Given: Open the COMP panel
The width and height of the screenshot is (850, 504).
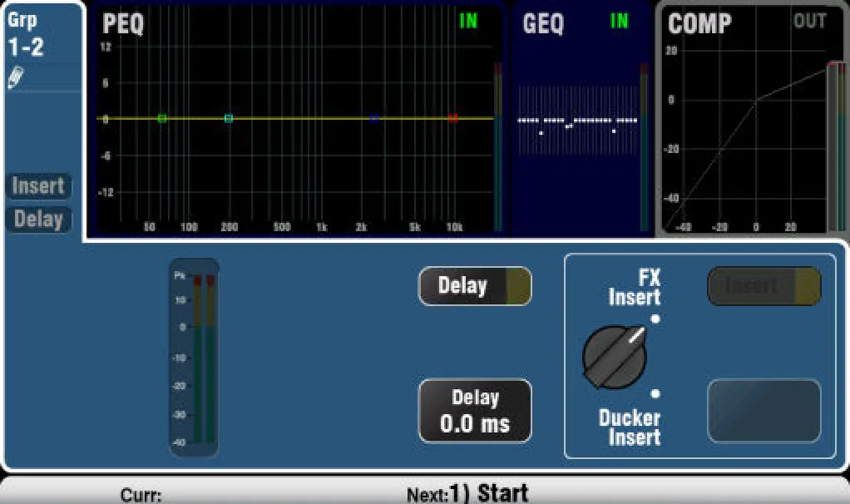Looking at the screenshot, I should (753, 121).
